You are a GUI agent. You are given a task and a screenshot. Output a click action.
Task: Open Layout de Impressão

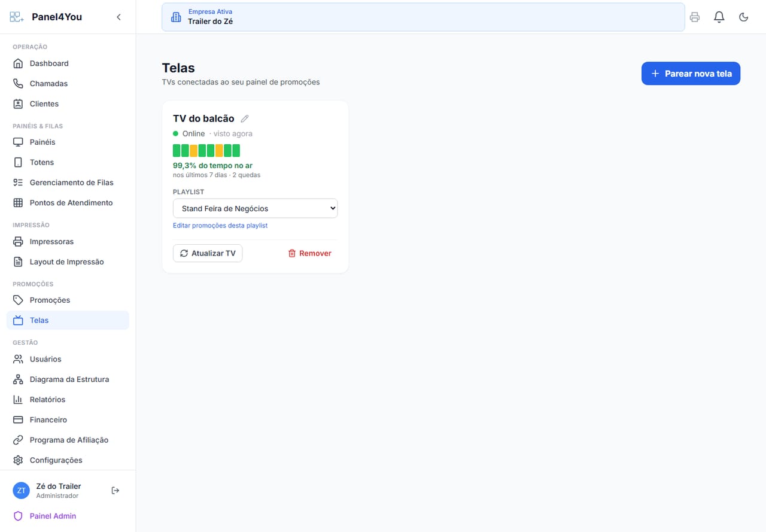click(68, 262)
